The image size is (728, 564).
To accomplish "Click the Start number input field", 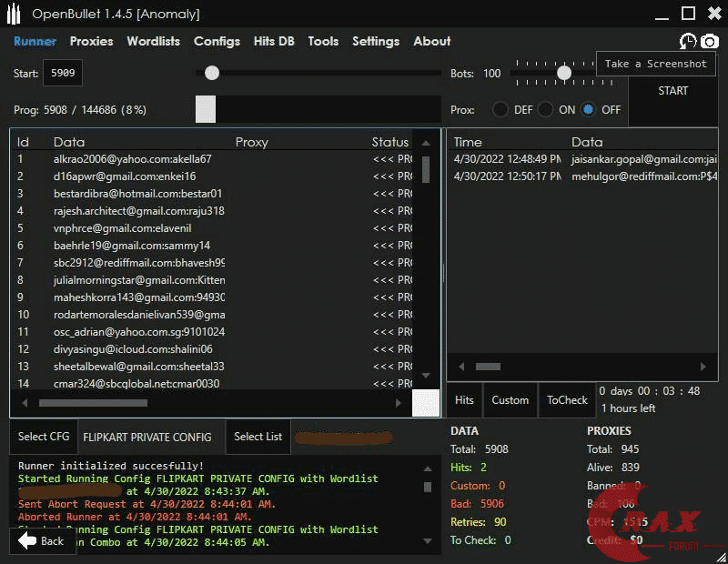I will point(64,73).
